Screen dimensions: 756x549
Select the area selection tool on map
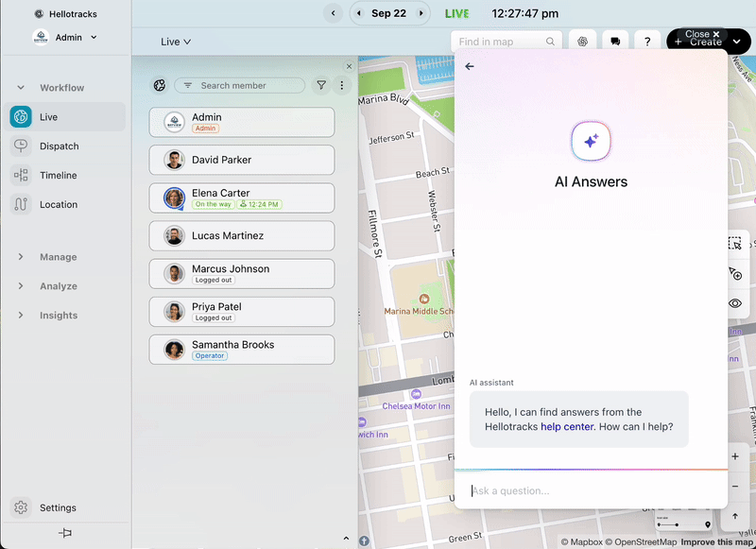(x=735, y=244)
